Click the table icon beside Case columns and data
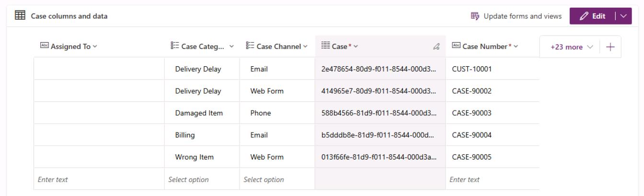Screen dimensions: 644x196 [21, 16]
